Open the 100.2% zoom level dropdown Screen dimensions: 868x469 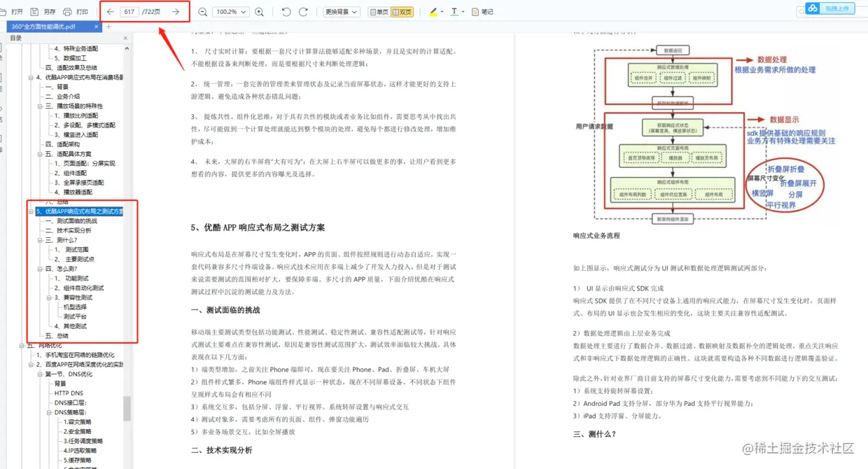[x=230, y=12]
